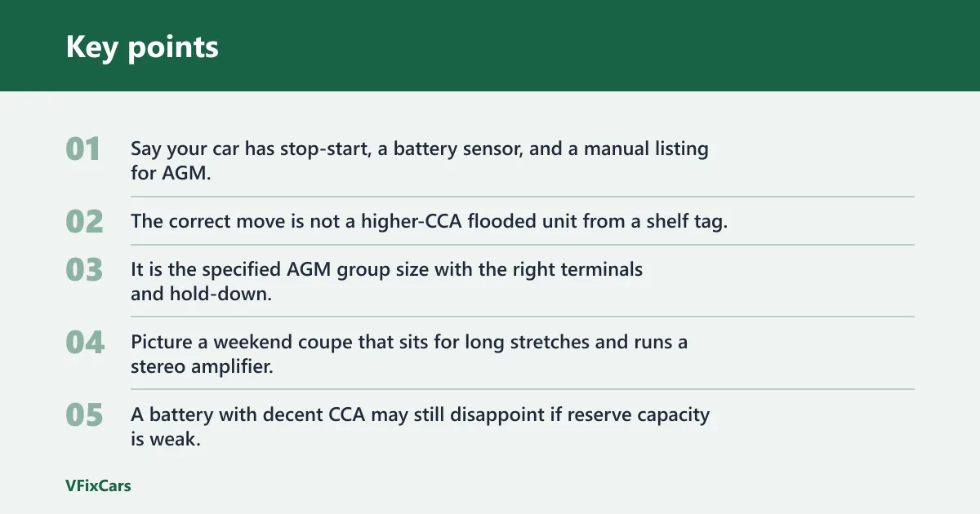980x514 pixels.
Task: Select the number 01 marker
Action: [x=83, y=149]
